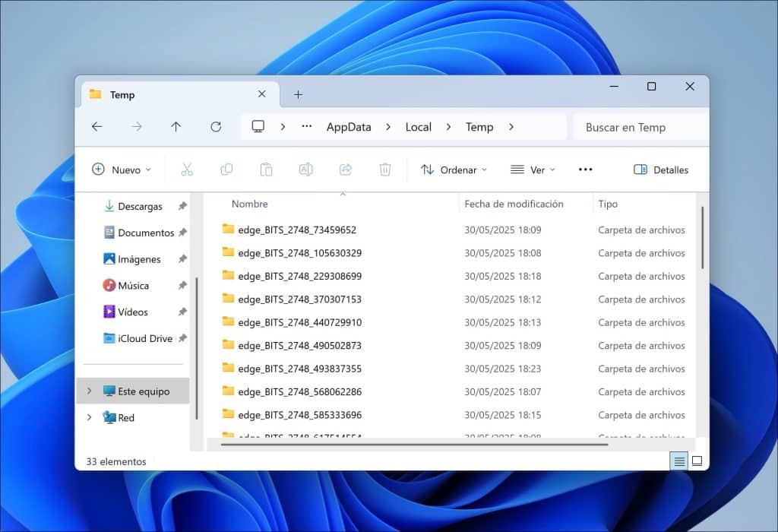Sort by Fecha de modificación column header
The image size is (778, 532).
point(514,204)
